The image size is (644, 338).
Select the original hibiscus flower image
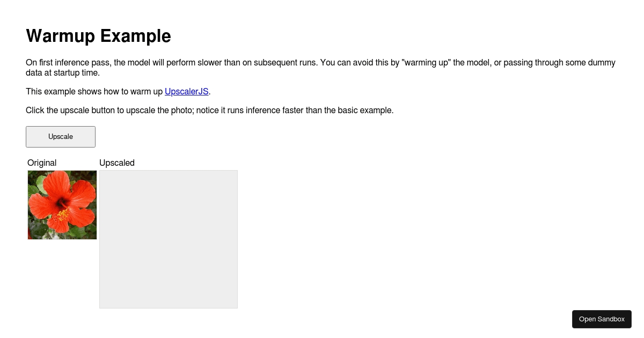coord(62,205)
